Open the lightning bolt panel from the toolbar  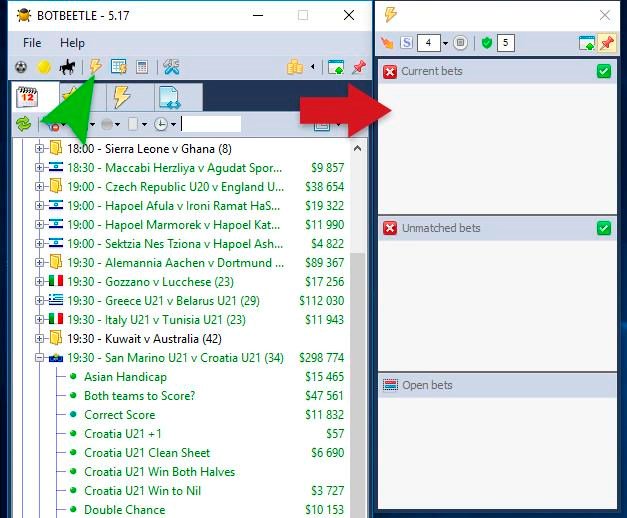pos(96,67)
